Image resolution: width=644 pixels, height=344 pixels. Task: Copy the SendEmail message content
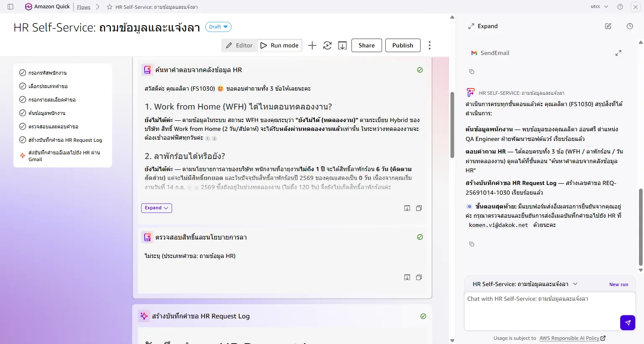(472, 72)
